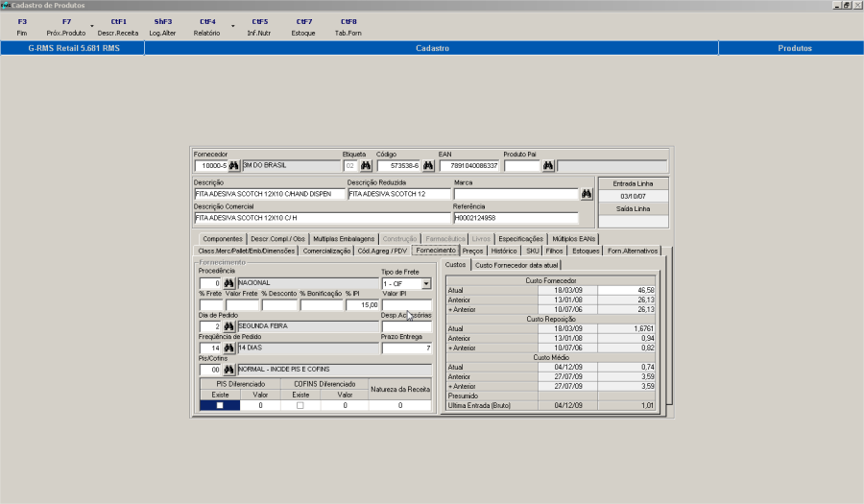The width and height of the screenshot is (864, 504).
Task: Open Histórico tab
Action: pyautogui.click(x=504, y=251)
